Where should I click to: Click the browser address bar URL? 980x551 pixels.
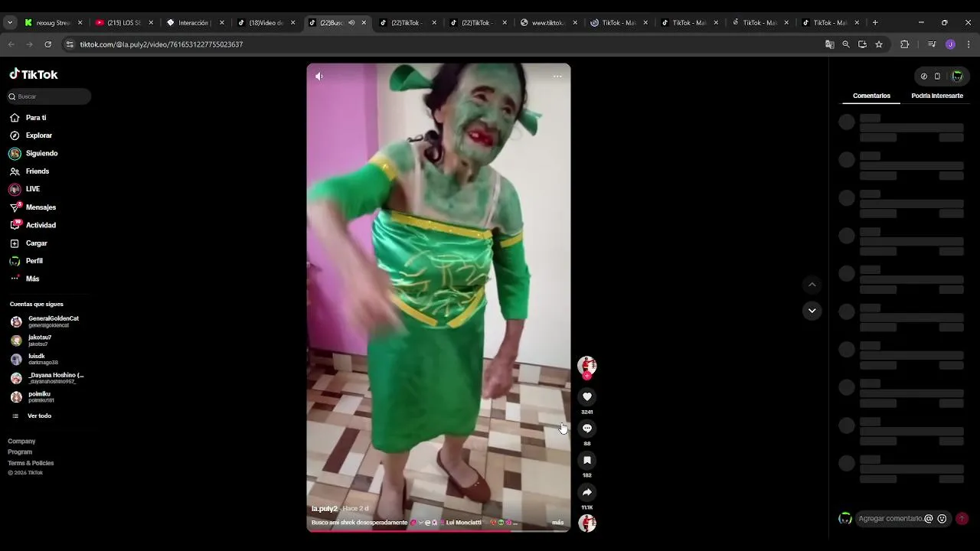pos(162,44)
